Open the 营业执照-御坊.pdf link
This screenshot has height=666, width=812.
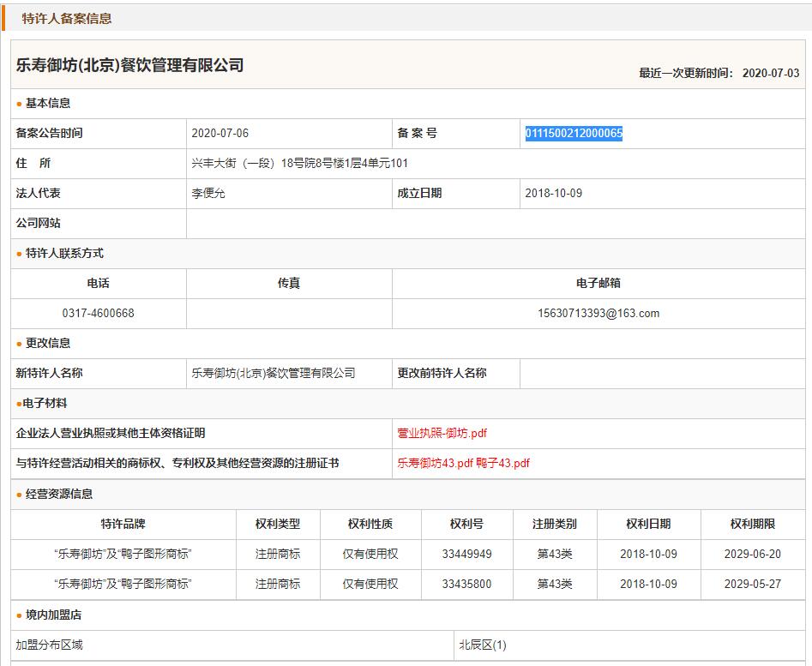click(442, 434)
